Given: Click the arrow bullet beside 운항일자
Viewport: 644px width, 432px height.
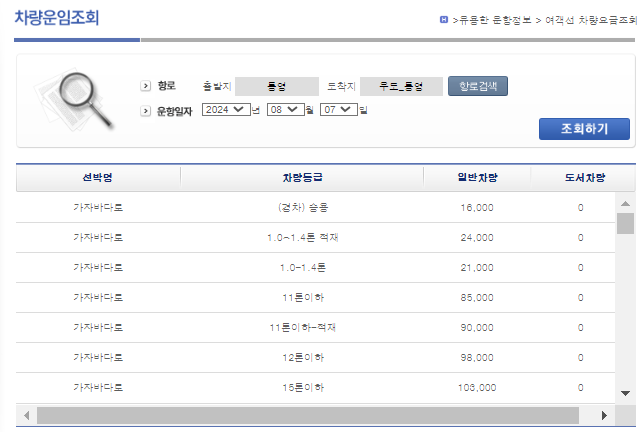Looking at the screenshot, I should pos(145,111).
